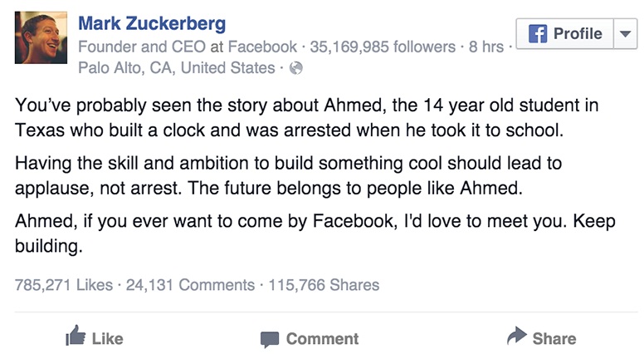
Task: View the 785,271 Likes list
Action: (x=64, y=285)
